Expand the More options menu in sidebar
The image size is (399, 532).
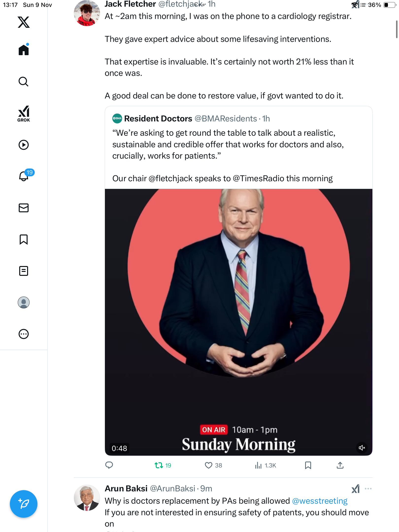24,334
